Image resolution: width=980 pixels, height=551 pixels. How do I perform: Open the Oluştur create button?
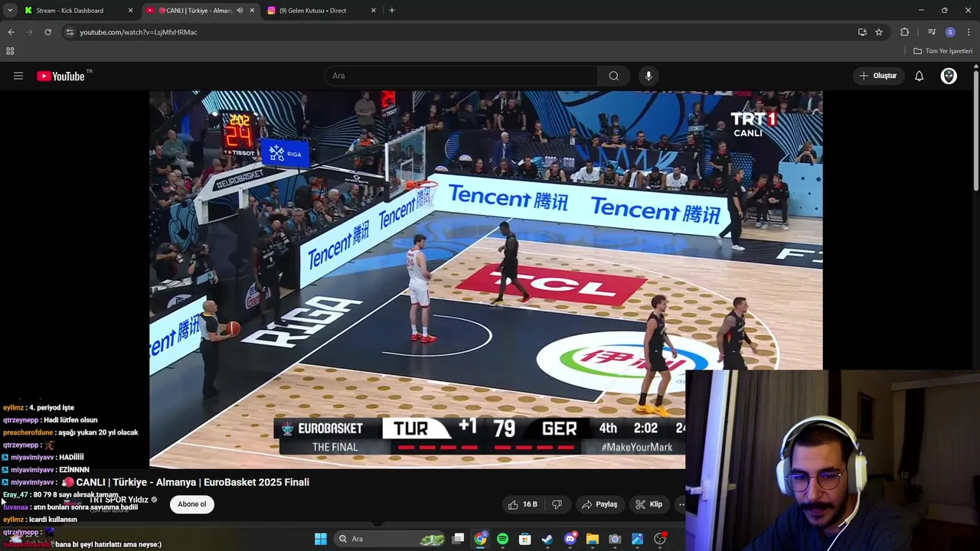877,76
